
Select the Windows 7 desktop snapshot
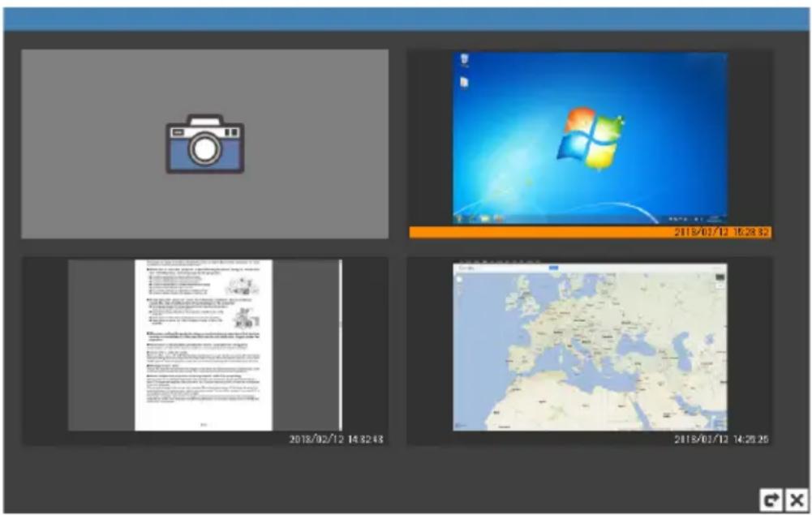[590, 138]
